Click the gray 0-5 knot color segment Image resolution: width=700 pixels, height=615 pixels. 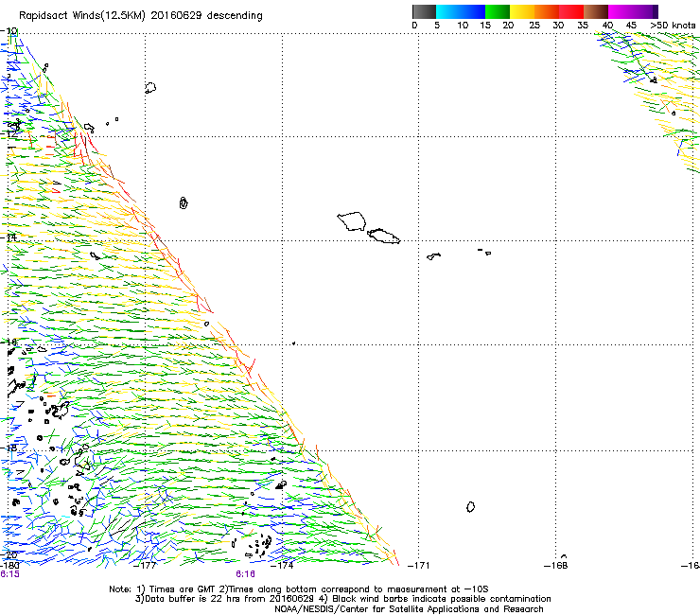pos(424,11)
